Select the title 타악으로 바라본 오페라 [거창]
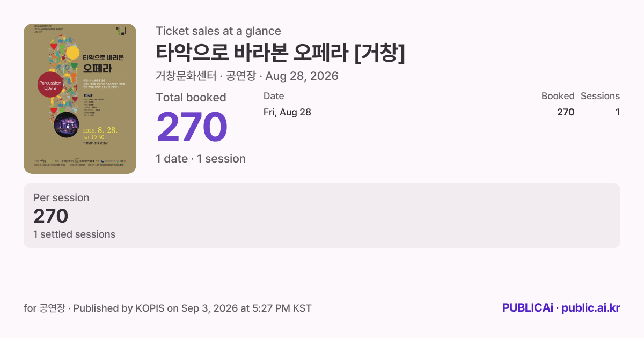Viewport: 644px width, 338px height. click(280, 53)
